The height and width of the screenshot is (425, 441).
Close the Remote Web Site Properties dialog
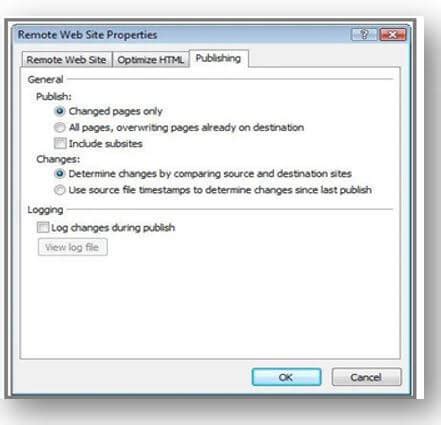tap(393, 34)
